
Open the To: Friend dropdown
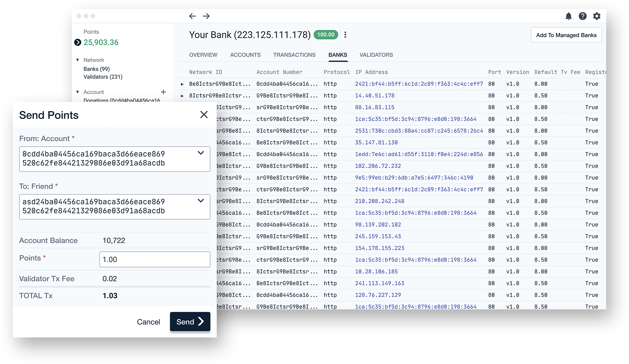(x=201, y=201)
